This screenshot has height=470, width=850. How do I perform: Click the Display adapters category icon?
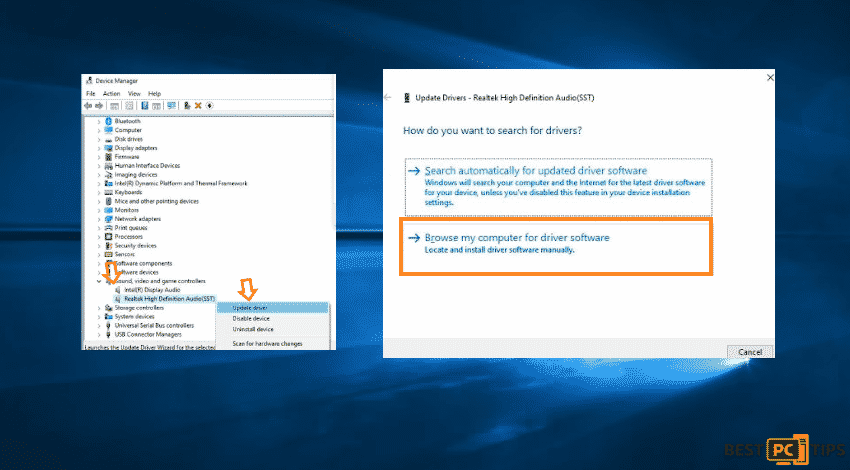(x=108, y=148)
